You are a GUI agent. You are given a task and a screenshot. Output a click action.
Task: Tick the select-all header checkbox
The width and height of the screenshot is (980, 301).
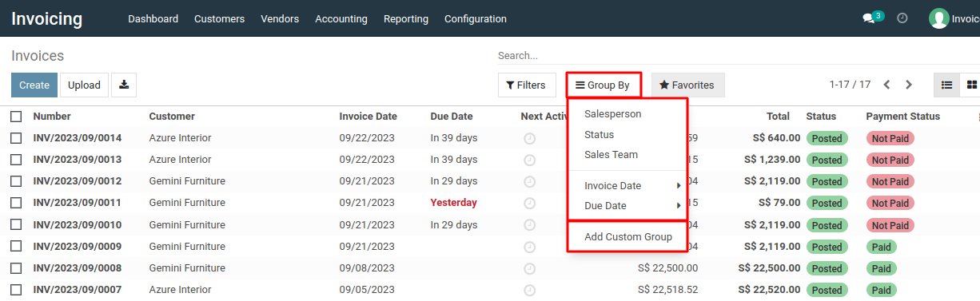coord(16,117)
